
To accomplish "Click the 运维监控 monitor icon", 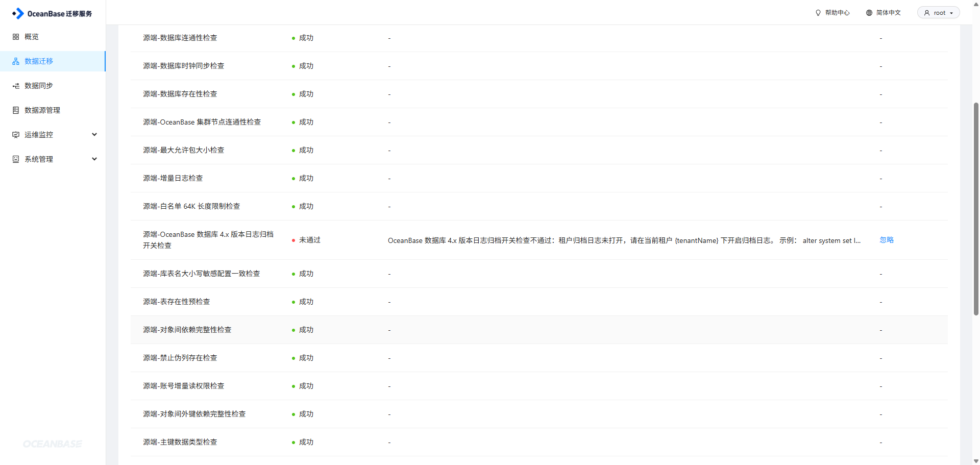I will click(x=16, y=135).
